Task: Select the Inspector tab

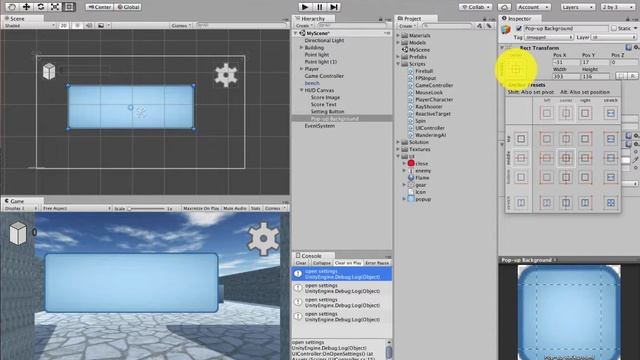Action: pyautogui.click(x=519, y=18)
